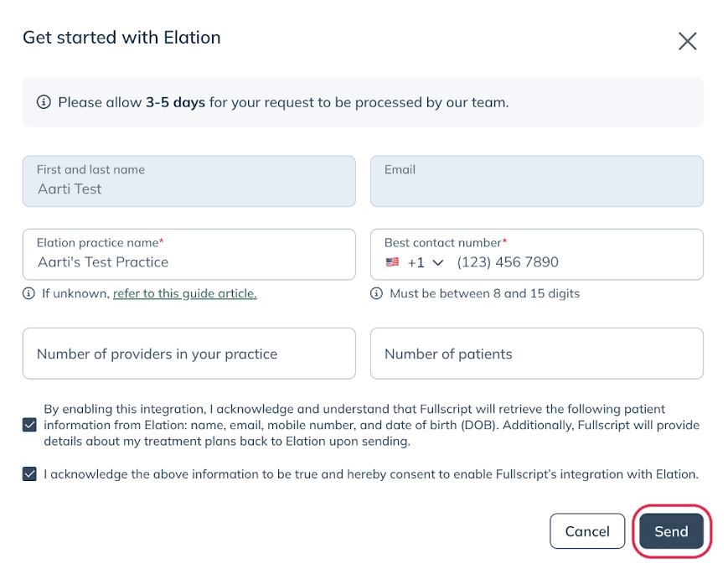This screenshot has height=574, width=728.
Task: Expand the country code chevron dropdown
Action: 438,263
